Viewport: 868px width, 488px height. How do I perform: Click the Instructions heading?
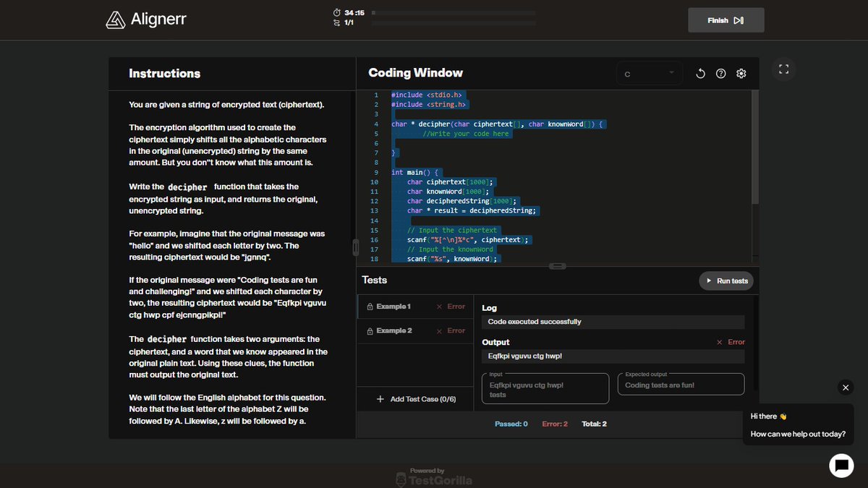[164, 73]
